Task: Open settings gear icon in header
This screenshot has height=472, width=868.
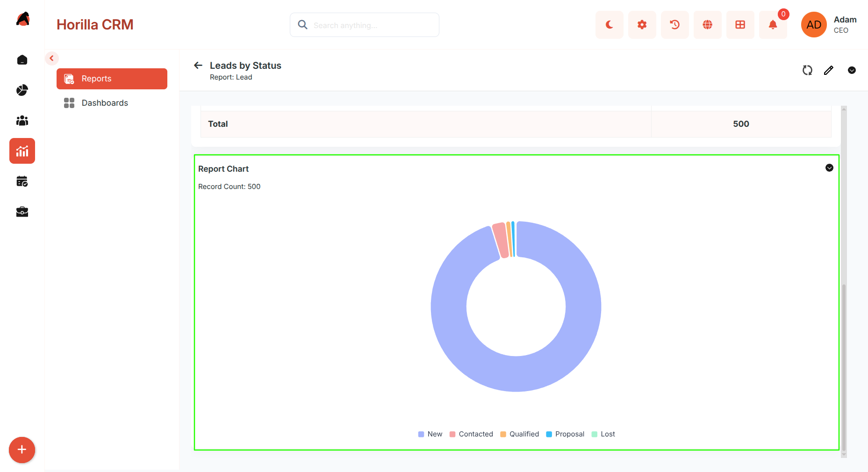Action: click(x=642, y=25)
